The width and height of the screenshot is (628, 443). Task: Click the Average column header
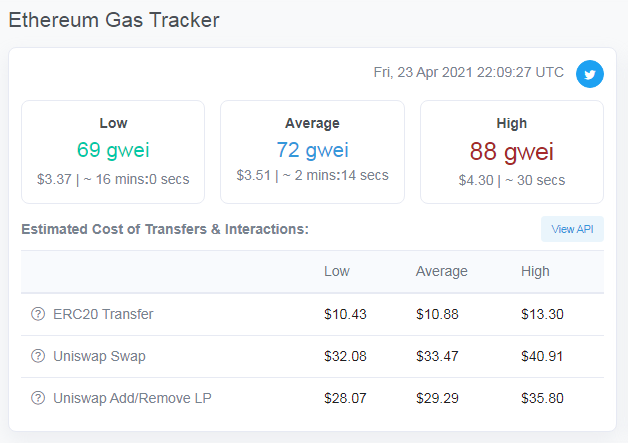[441, 271]
